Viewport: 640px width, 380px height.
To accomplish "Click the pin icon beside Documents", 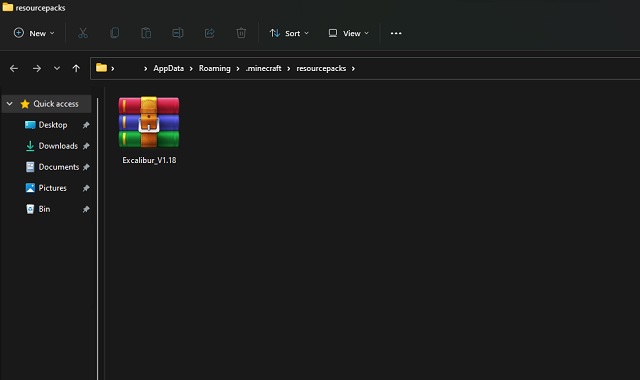I will pyautogui.click(x=86, y=167).
